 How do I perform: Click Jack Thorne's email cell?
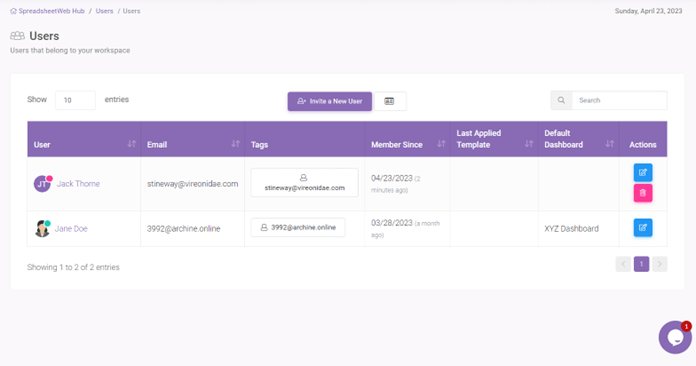point(193,184)
